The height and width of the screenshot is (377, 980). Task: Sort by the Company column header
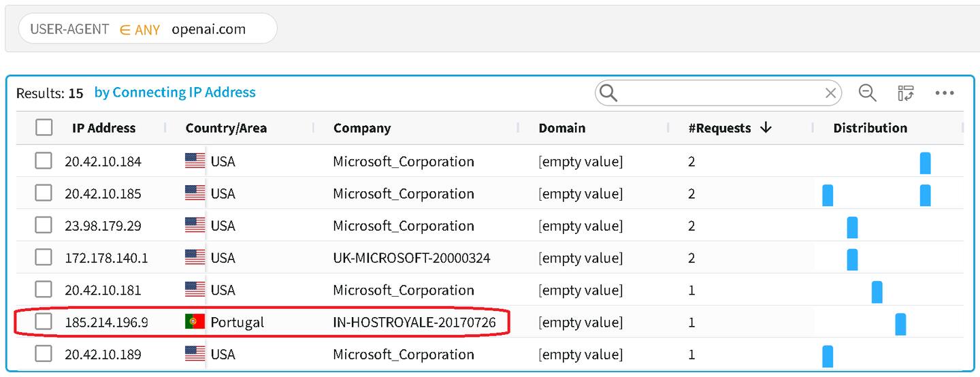coord(362,128)
